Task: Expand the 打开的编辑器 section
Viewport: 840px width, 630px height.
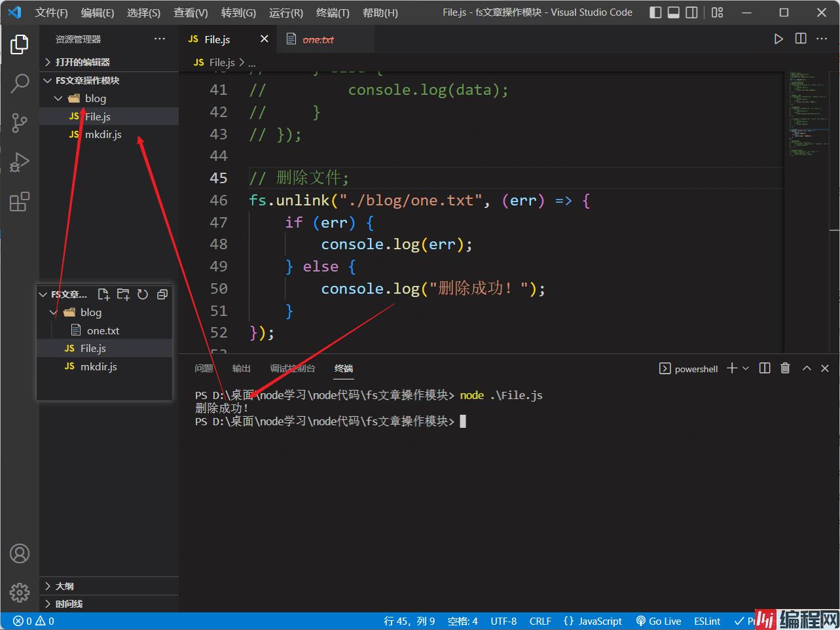Action: [109, 62]
